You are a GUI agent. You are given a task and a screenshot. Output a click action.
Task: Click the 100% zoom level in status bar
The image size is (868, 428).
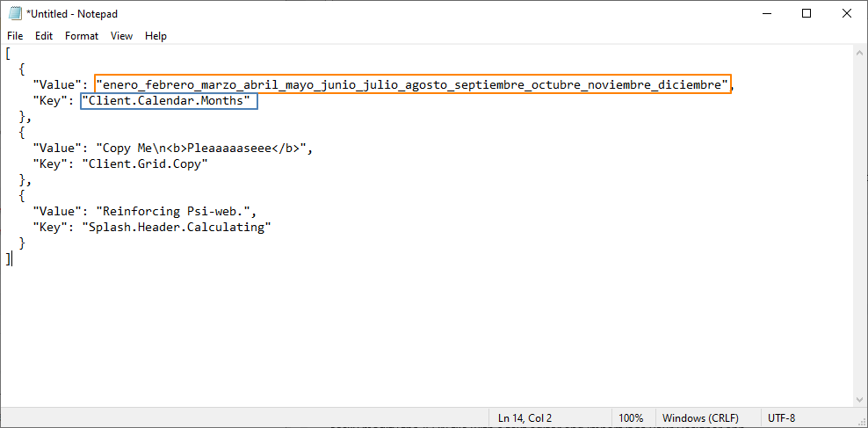[x=631, y=418]
